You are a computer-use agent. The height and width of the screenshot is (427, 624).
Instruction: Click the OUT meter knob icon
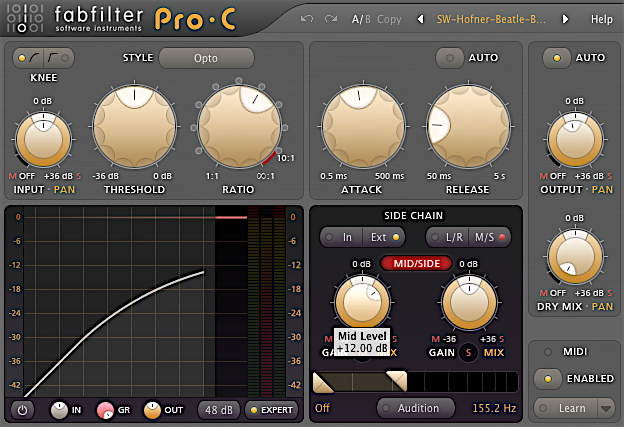[x=152, y=410]
